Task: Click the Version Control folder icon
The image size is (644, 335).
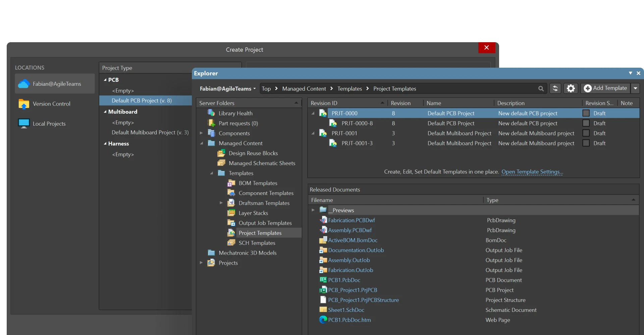Action: point(24,104)
